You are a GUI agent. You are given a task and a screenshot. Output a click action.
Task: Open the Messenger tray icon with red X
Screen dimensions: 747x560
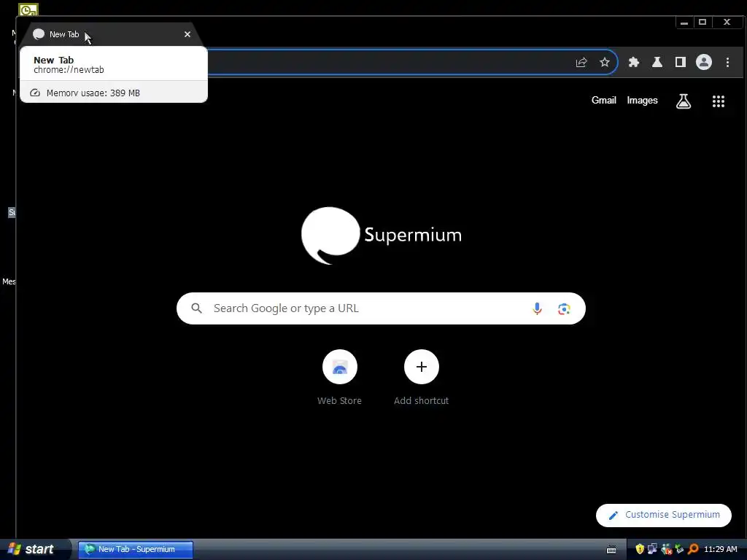click(667, 549)
